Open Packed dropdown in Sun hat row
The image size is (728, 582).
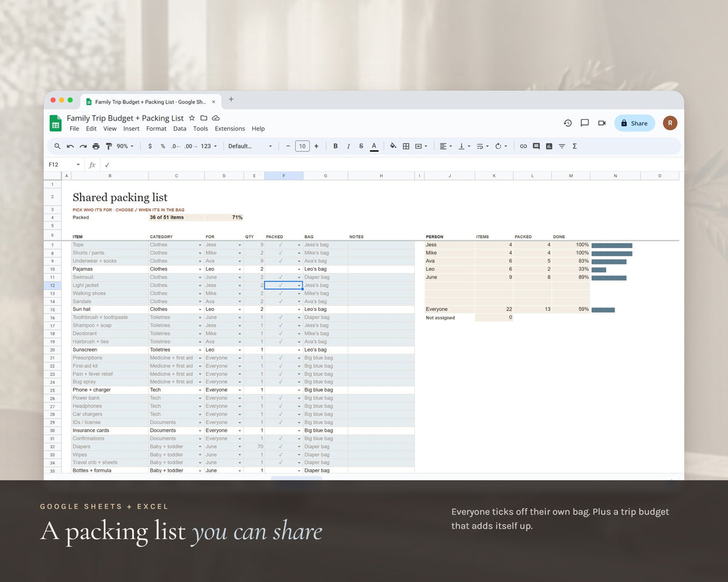pyautogui.click(x=299, y=310)
